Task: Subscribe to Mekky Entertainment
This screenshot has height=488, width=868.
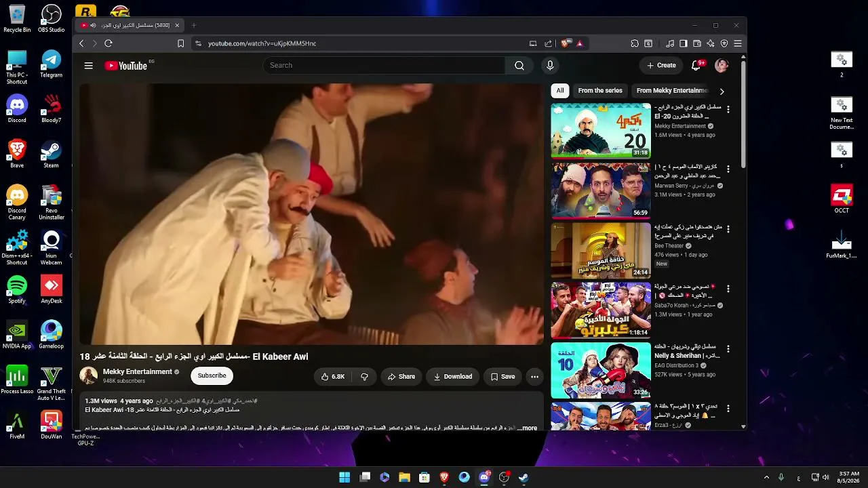Action: point(212,375)
